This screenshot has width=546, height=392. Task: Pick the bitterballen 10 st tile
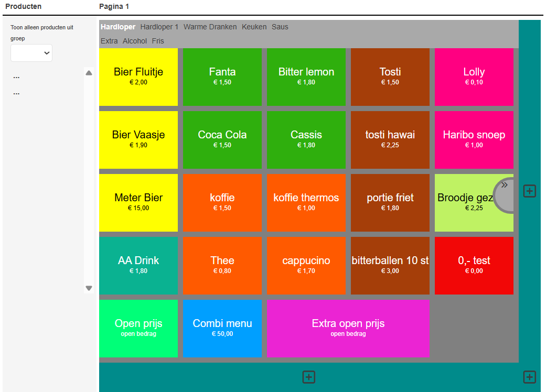click(390, 265)
